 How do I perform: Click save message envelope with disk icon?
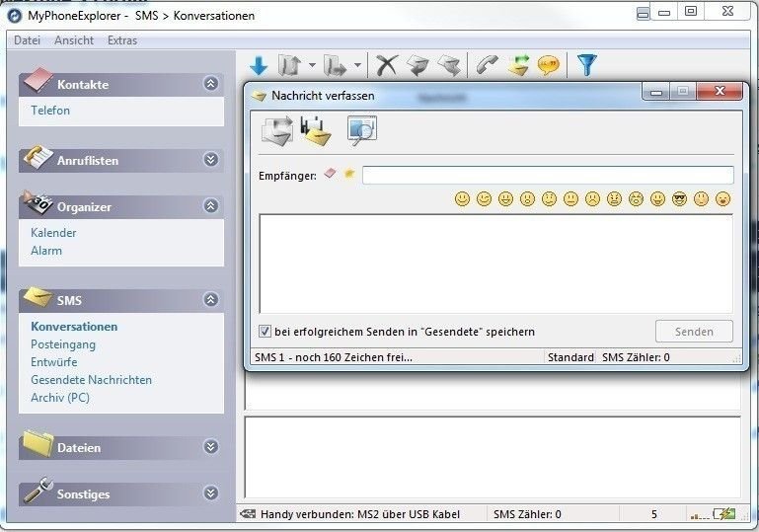click(x=316, y=130)
